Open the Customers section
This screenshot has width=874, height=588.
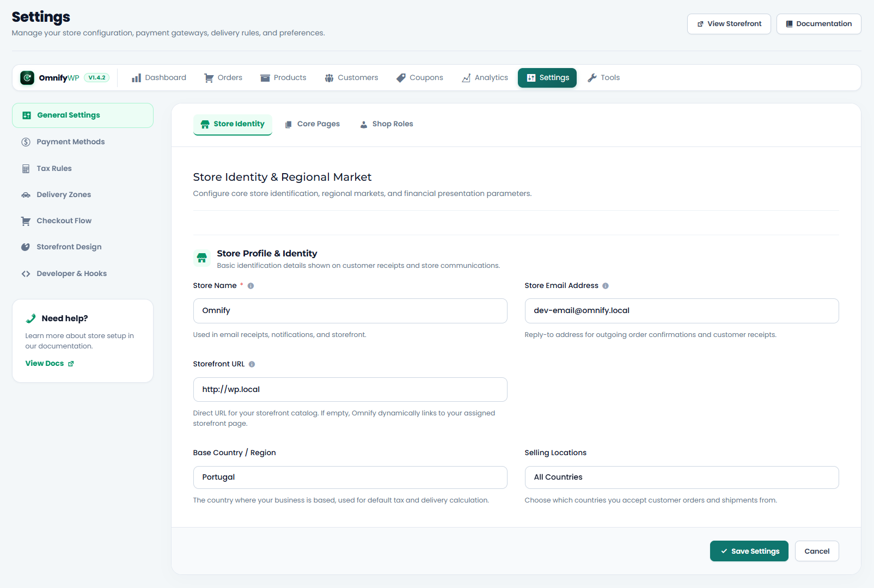tap(351, 78)
